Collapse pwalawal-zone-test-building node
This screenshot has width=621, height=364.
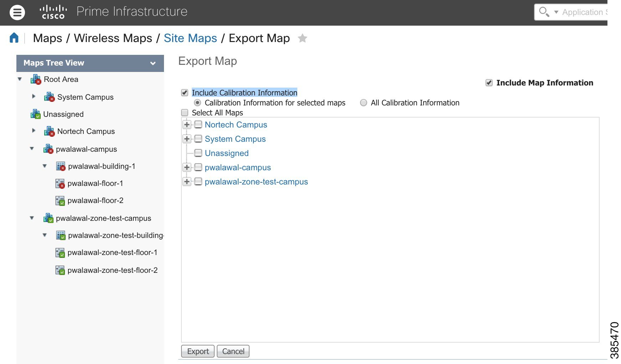pos(45,235)
